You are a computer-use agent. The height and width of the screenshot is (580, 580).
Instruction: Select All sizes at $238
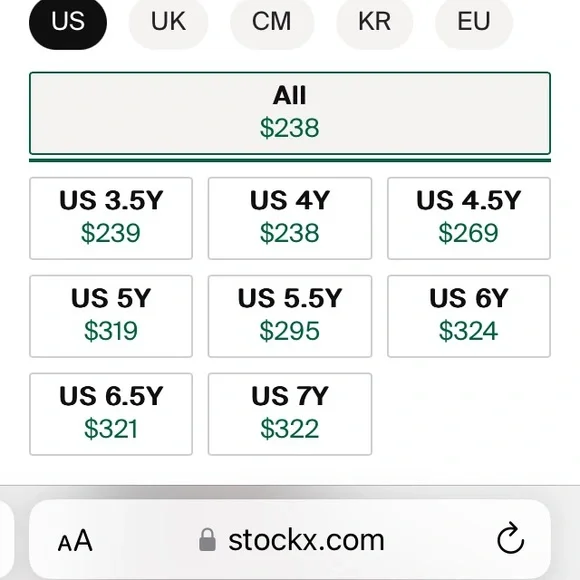click(290, 113)
